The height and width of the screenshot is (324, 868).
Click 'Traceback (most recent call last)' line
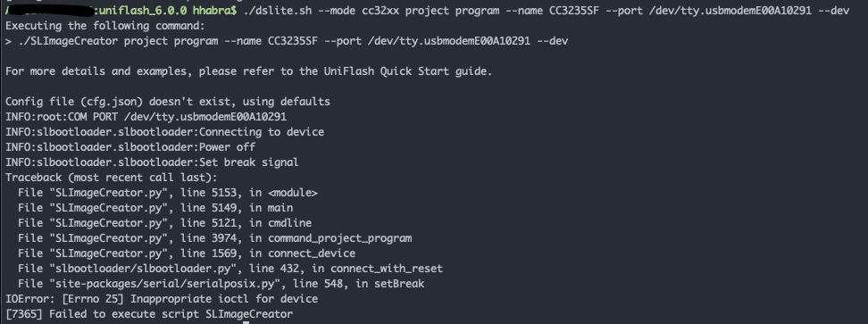112,178
